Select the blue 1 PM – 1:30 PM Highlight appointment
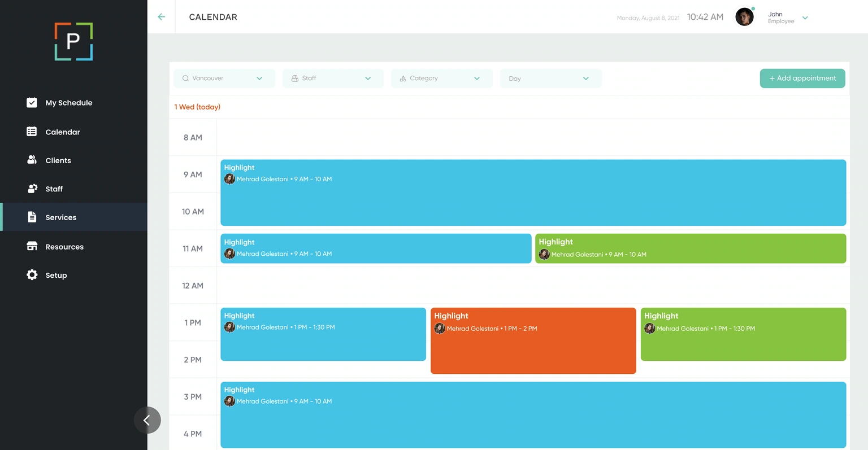 click(323, 334)
